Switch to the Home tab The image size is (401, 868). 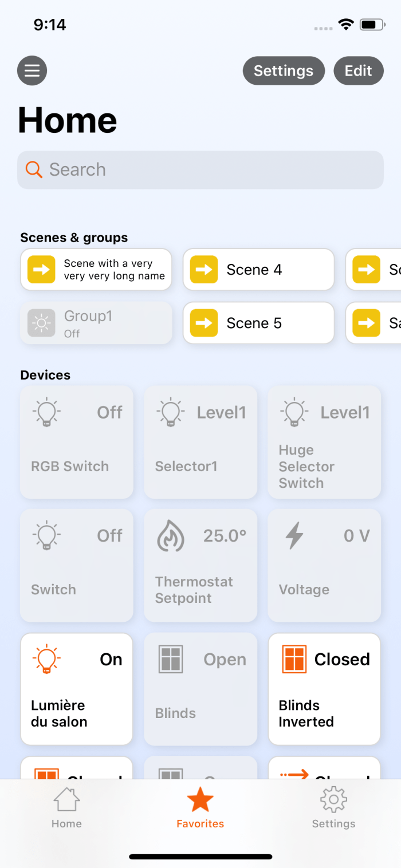[66, 807]
